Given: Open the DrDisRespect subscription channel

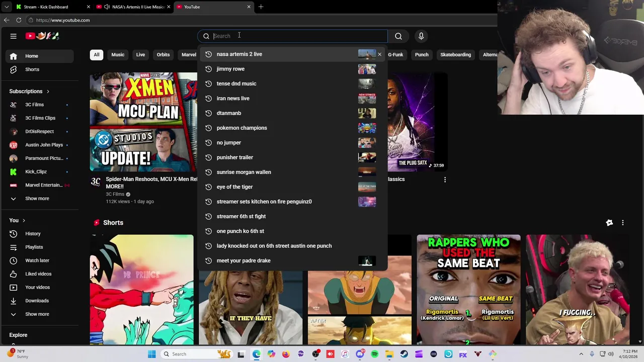Looking at the screenshot, I should click(x=40, y=131).
